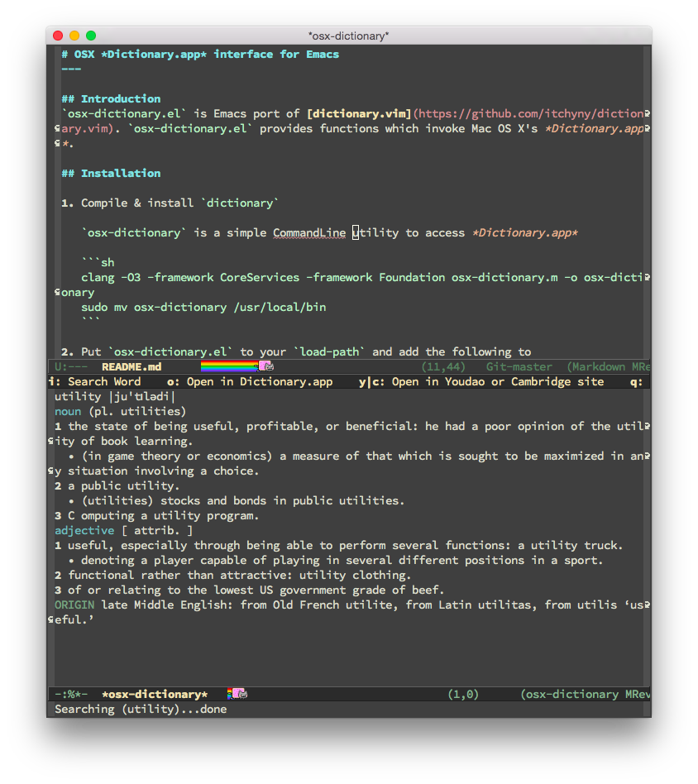This screenshot has height=784, width=698.
Task: Click the *osx-dictionary* window title
Action: (x=348, y=36)
